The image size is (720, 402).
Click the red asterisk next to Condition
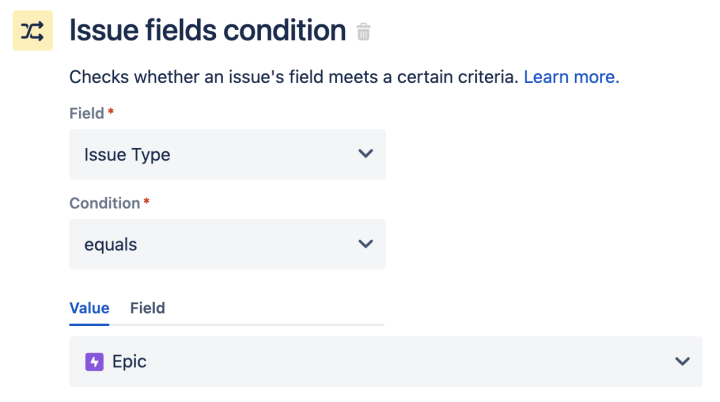tap(147, 202)
